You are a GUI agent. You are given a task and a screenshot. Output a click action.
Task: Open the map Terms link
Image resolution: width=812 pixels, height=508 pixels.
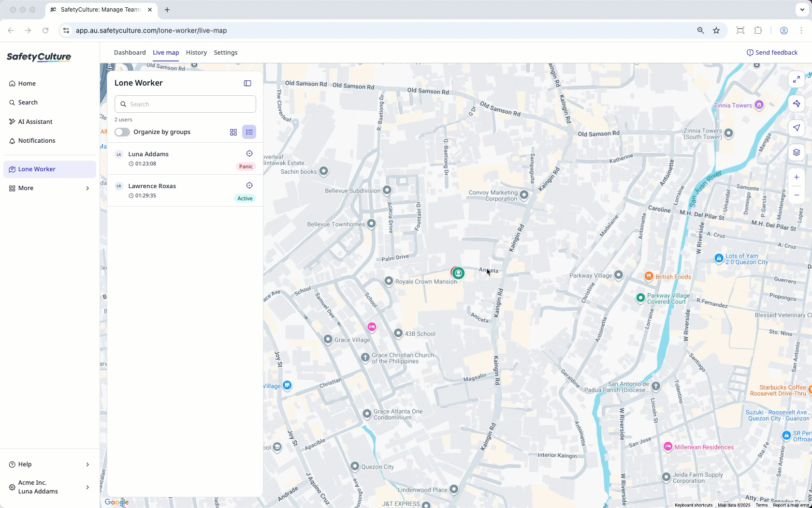pyautogui.click(x=762, y=505)
